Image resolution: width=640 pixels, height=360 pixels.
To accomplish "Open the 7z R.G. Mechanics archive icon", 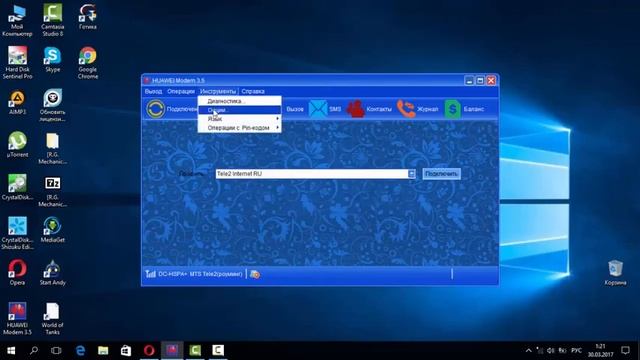I will point(53,191).
